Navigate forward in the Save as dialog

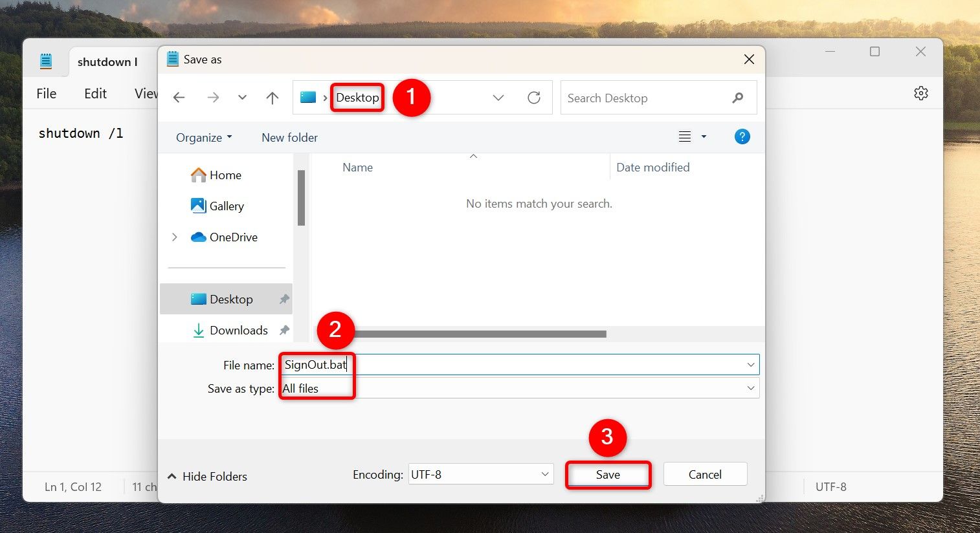coord(213,97)
